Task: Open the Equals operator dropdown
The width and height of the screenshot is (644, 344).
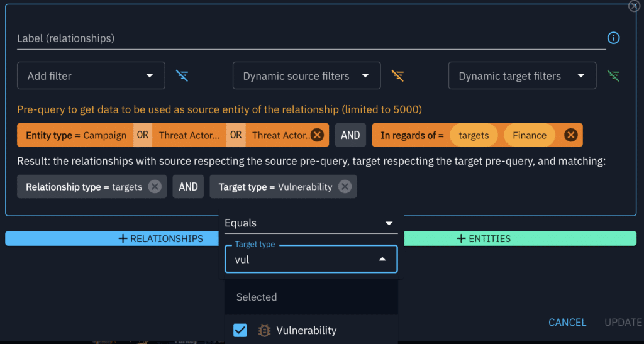Action: click(x=311, y=223)
